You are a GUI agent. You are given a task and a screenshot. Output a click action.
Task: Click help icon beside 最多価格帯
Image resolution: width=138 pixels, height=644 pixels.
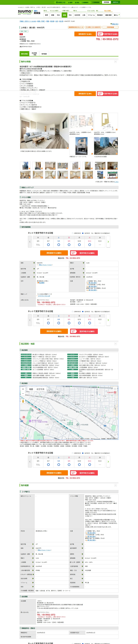coord(82,548)
